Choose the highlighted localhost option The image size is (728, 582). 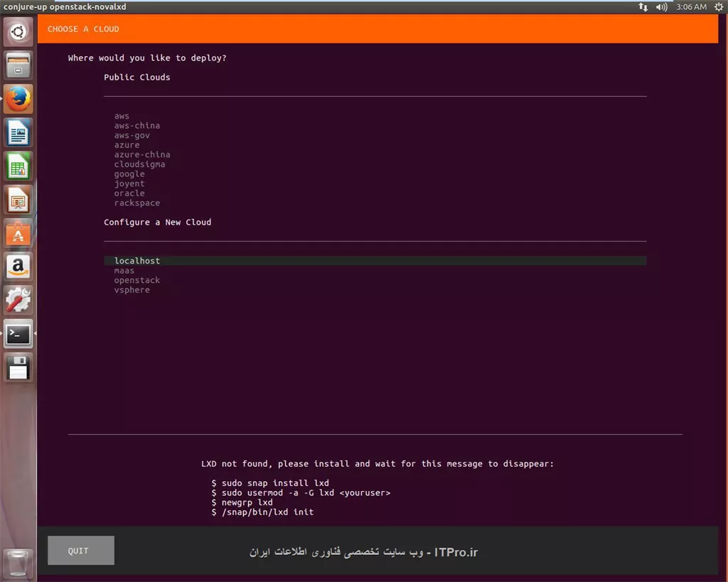click(x=375, y=261)
